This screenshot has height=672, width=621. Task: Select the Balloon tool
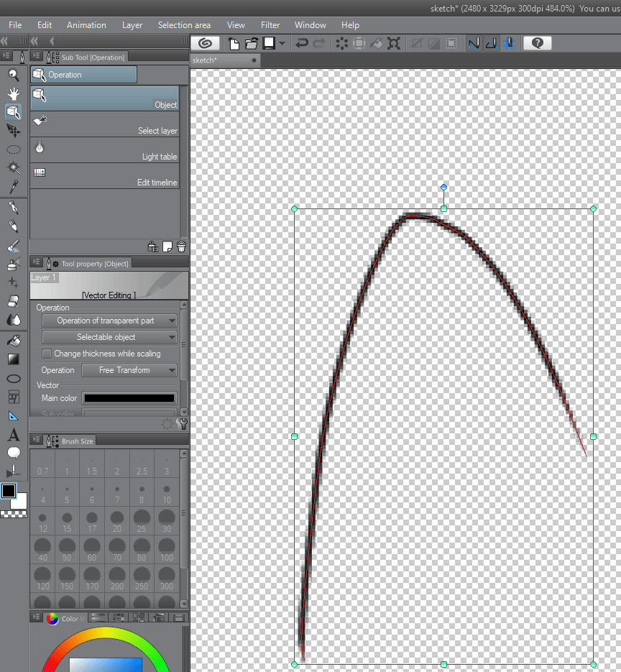tap(13, 453)
